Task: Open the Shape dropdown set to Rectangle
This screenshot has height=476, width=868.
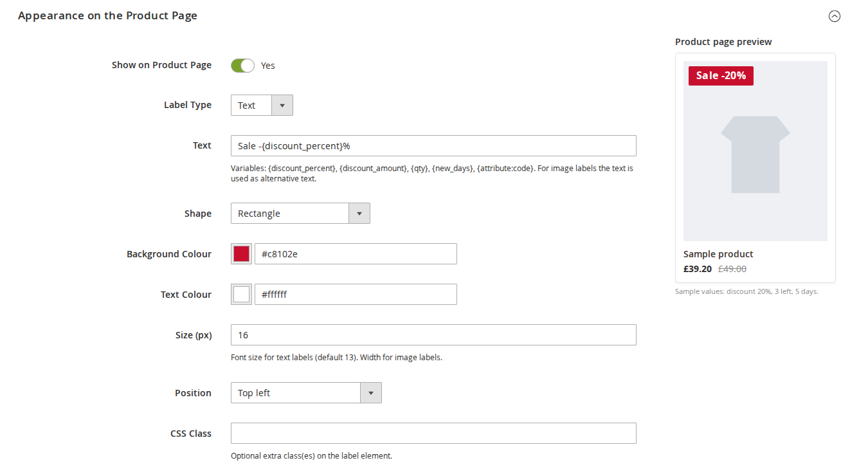Action: [300, 213]
